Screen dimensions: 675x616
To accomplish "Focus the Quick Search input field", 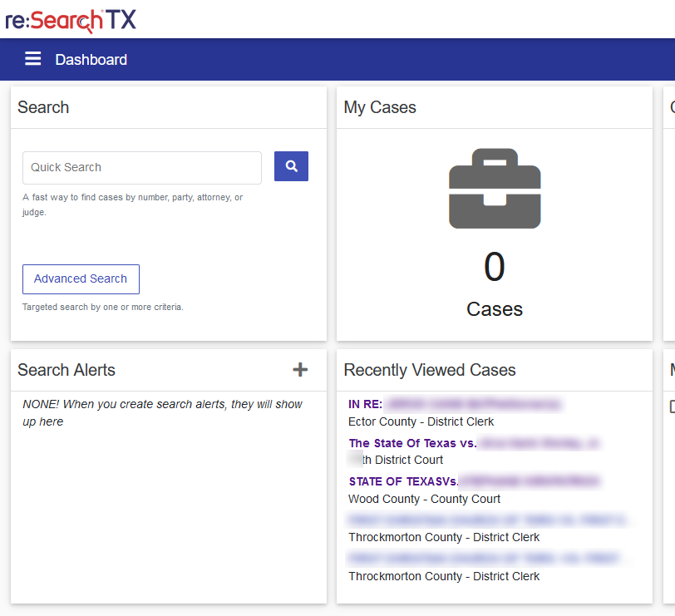I will tap(142, 167).
